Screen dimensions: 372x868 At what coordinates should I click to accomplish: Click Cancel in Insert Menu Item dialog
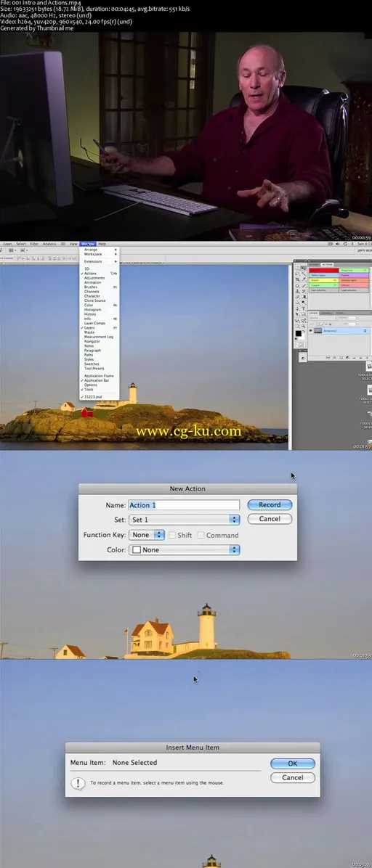pyautogui.click(x=293, y=777)
